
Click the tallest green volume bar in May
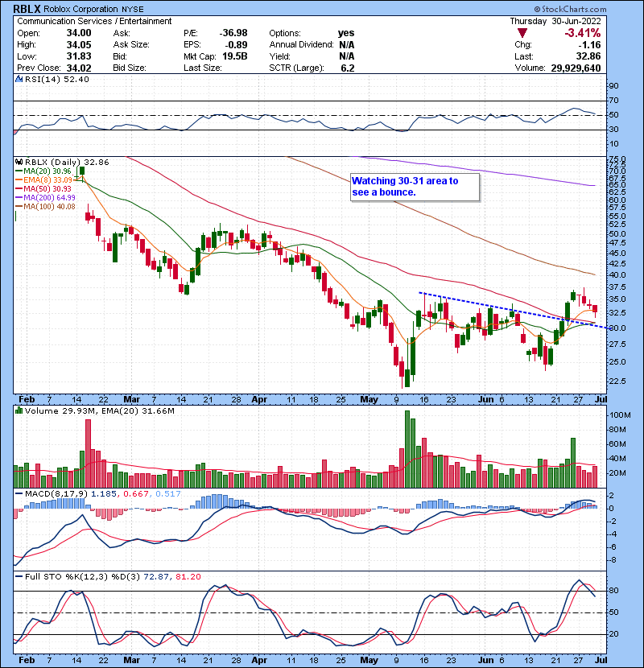[x=407, y=449]
